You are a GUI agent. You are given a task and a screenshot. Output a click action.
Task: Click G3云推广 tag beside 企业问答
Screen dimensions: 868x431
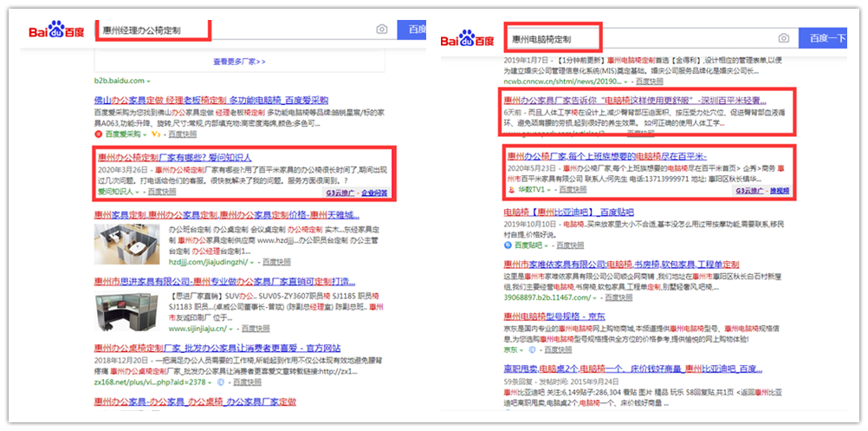point(341,193)
